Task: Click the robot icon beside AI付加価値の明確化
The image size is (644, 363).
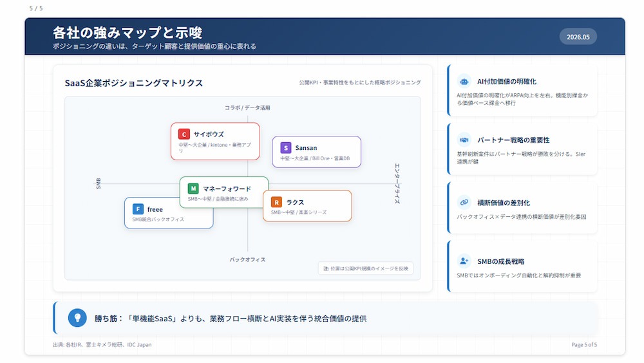Action: click(464, 81)
